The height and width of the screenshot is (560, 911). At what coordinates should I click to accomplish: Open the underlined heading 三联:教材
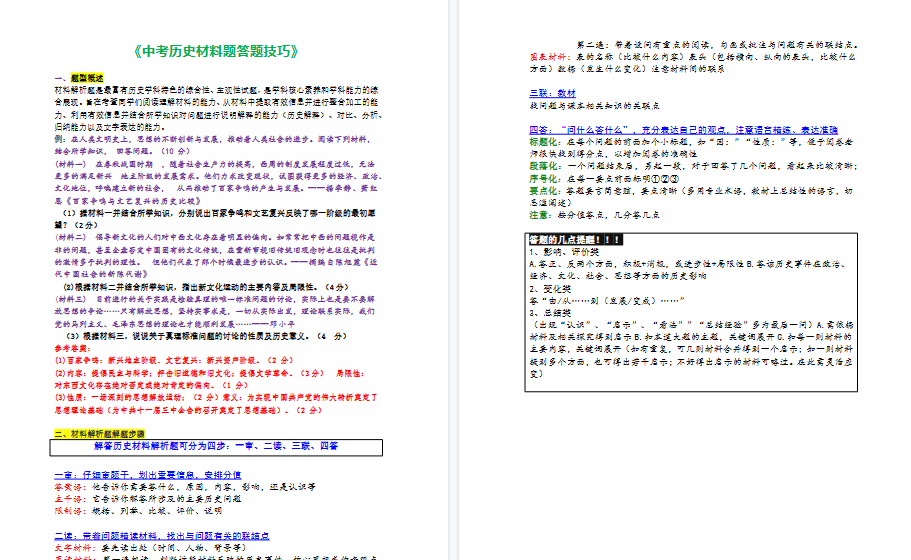(x=553, y=94)
